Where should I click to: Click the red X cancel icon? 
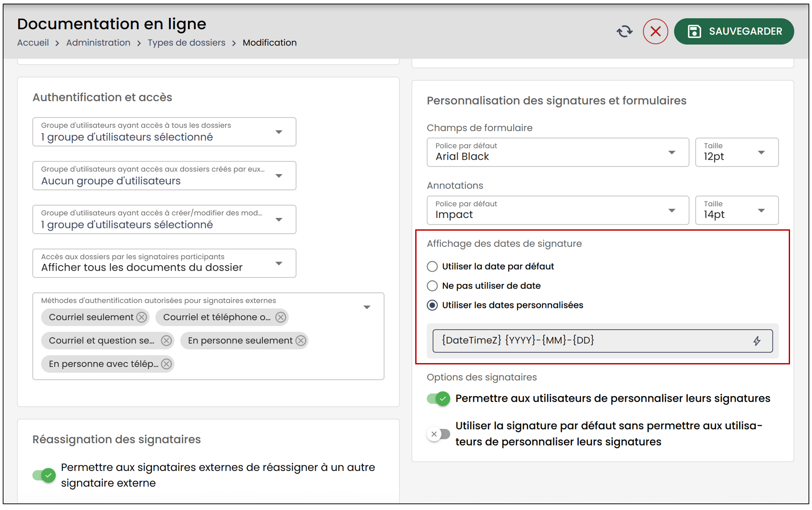(x=655, y=32)
